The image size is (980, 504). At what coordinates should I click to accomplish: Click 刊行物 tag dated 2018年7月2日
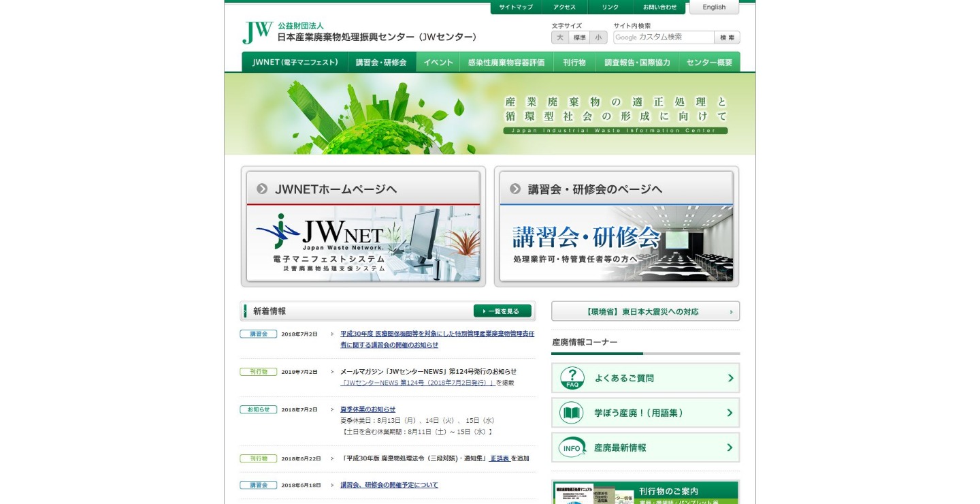(x=259, y=372)
